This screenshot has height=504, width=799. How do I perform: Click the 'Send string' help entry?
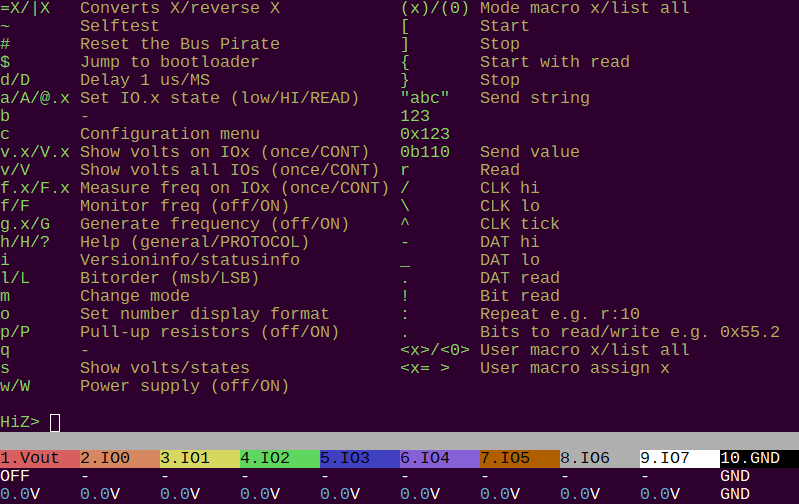tap(534, 98)
